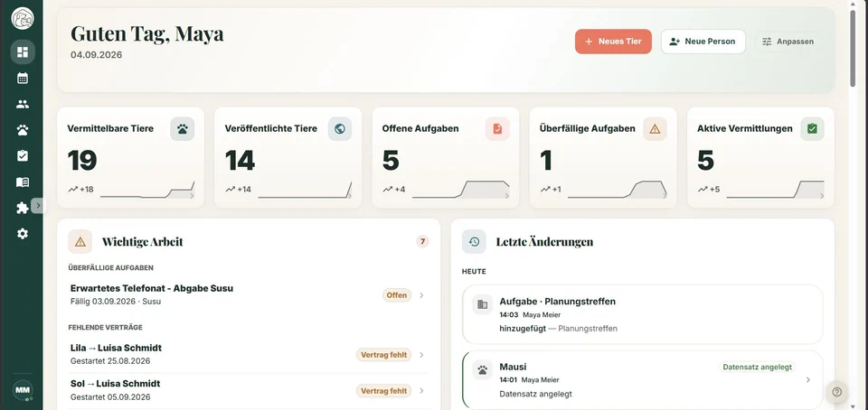Screen dimensions: 868x410
Task: Click the check icon on Aktive Vermittlungen
Action: coord(812,129)
